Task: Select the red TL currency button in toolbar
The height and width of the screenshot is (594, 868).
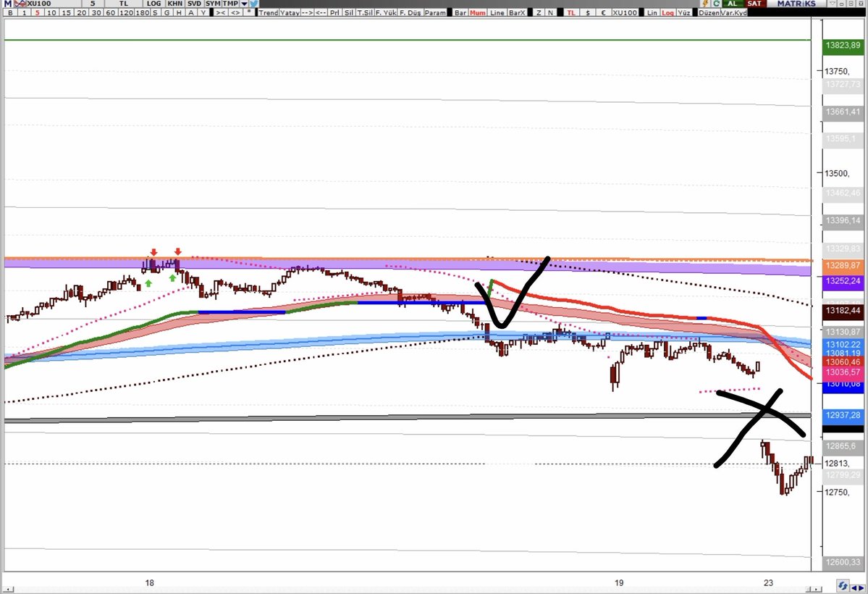Action: tap(570, 12)
